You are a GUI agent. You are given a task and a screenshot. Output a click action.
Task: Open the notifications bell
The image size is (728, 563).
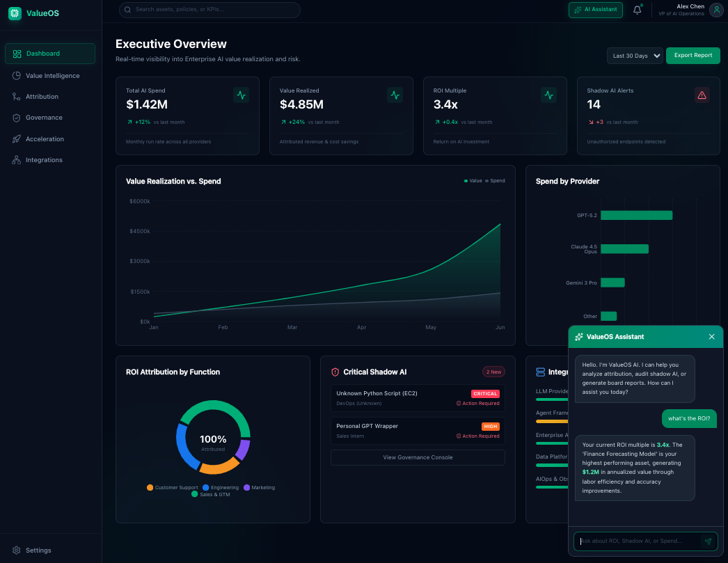click(x=638, y=10)
